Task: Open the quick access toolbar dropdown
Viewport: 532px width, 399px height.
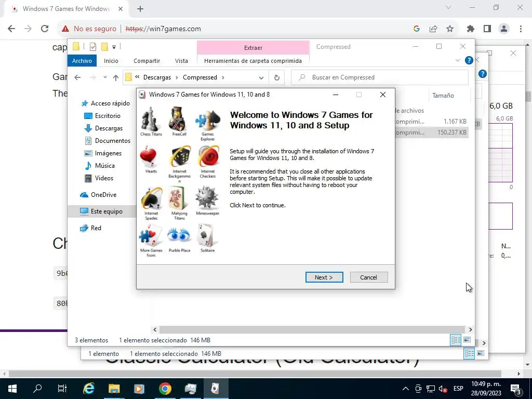Action: (x=114, y=47)
